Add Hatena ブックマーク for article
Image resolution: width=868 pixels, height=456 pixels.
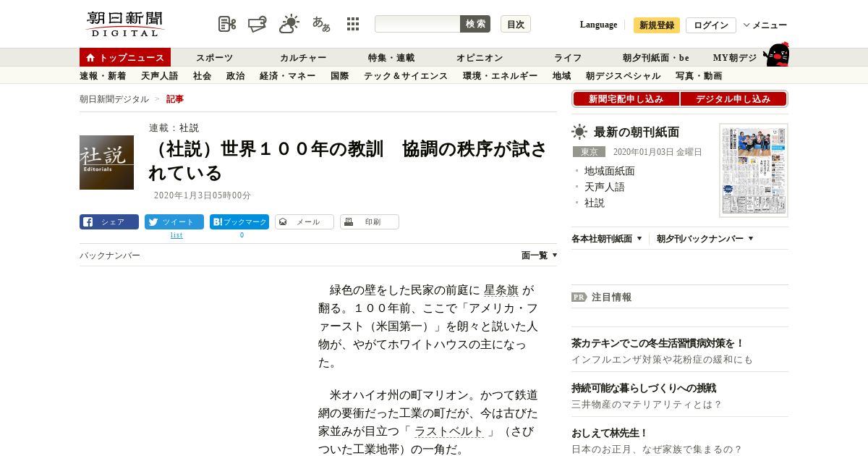(239, 222)
